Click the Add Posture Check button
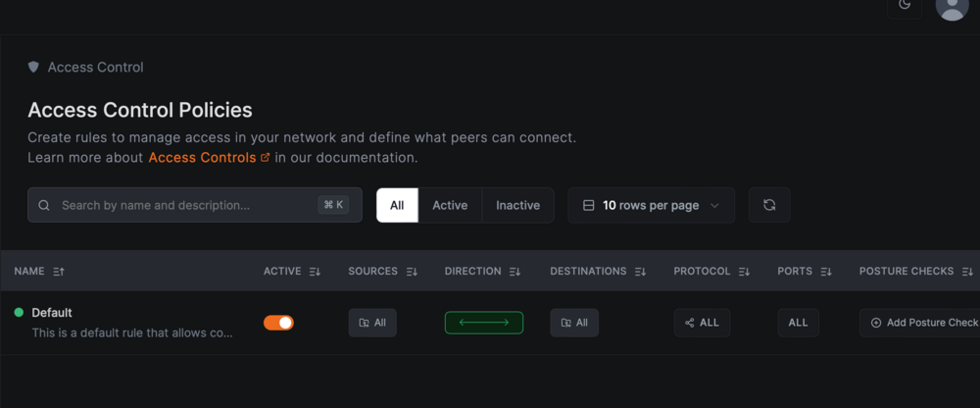The image size is (980, 408). tap(920, 323)
